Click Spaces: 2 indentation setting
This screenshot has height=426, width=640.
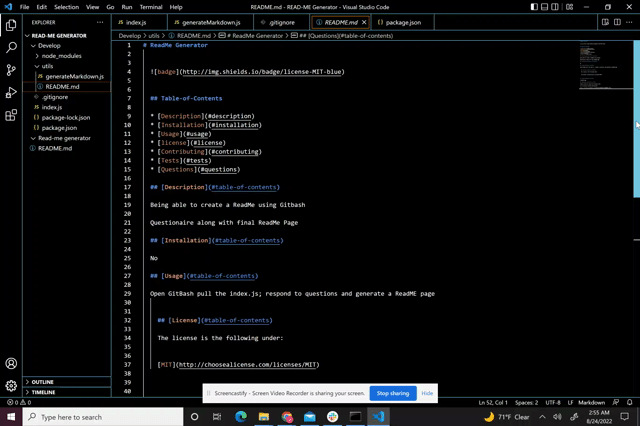tap(526, 402)
